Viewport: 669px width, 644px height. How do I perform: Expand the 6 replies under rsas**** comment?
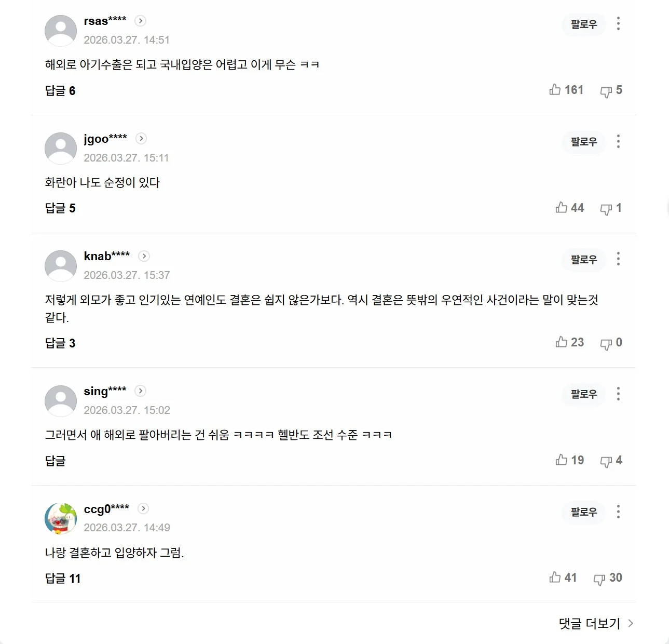point(60,90)
